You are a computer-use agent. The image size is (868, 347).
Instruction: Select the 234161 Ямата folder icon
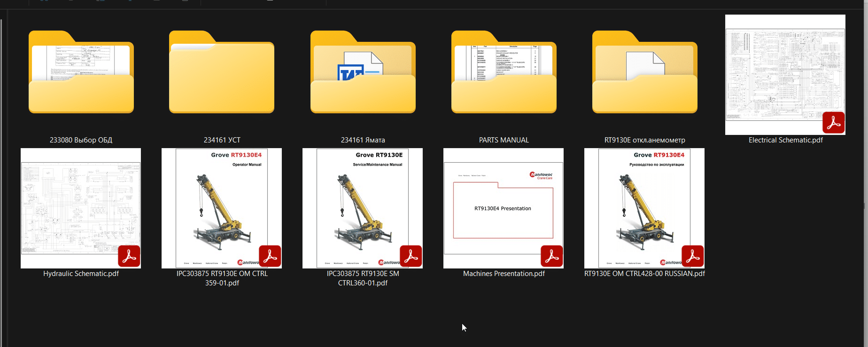tap(363, 72)
